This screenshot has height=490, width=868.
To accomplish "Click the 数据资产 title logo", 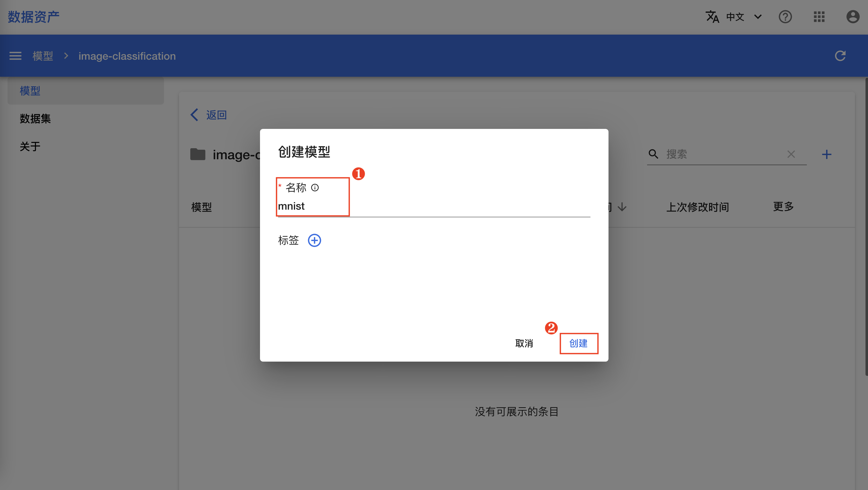I will 34,17.
